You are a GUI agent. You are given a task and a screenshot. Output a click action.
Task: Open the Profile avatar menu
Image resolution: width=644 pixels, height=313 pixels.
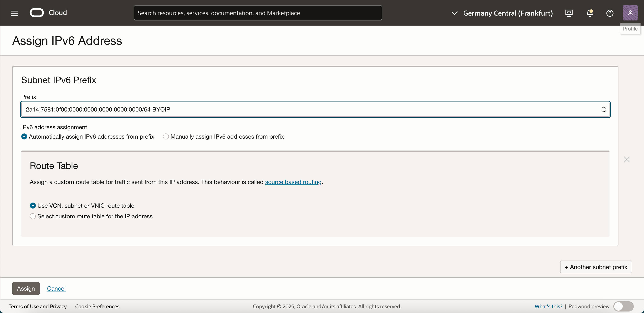pos(630,13)
